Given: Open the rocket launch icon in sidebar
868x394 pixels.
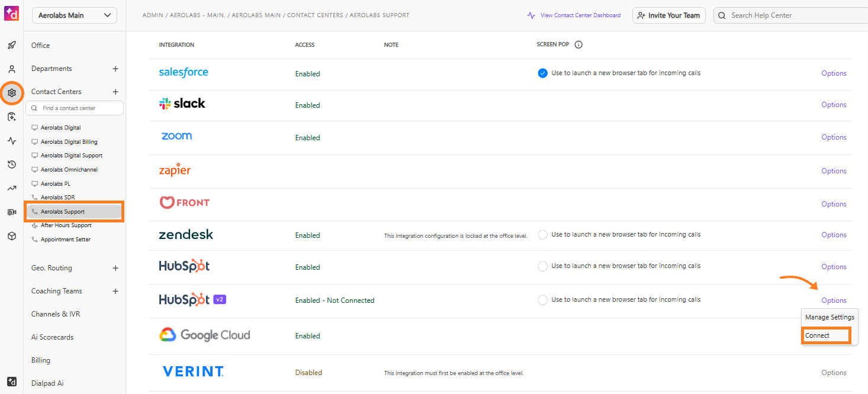Looking at the screenshot, I should click(x=12, y=45).
